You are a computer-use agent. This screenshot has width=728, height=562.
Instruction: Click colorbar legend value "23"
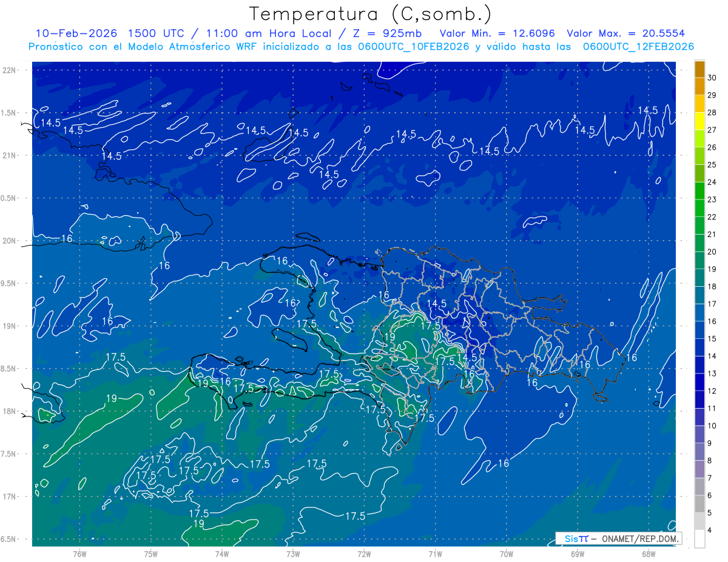tap(712, 199)
